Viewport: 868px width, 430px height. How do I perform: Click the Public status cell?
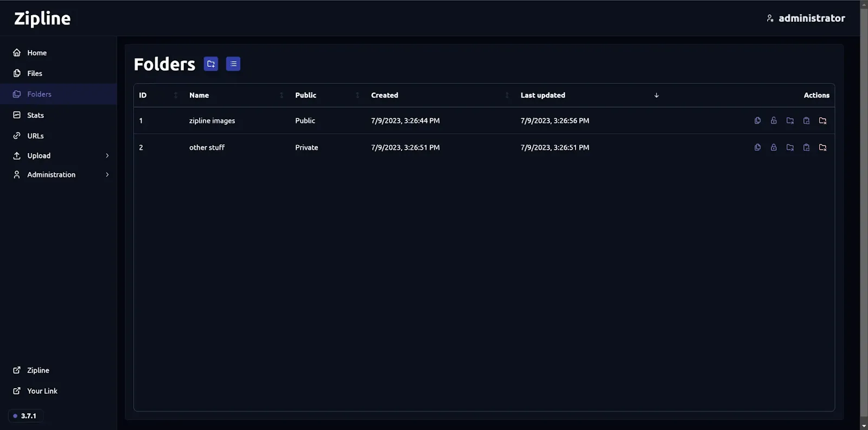[305, 121]
